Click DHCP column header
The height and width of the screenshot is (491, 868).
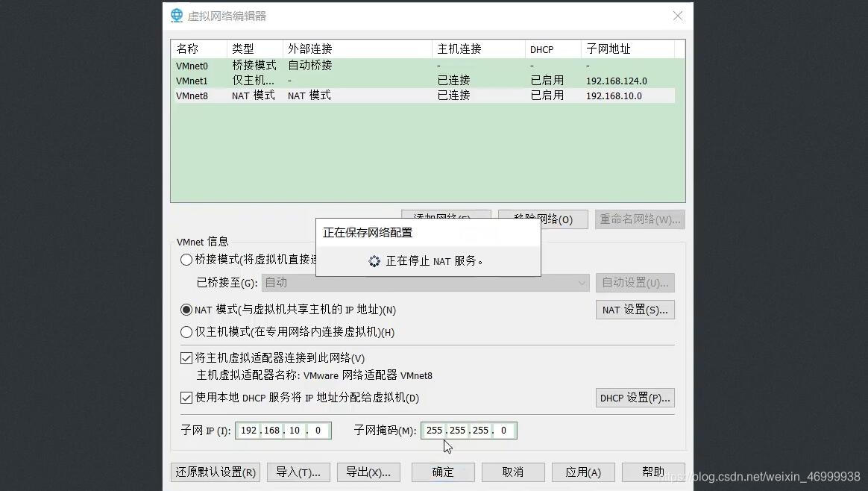[x=553, y=49]
